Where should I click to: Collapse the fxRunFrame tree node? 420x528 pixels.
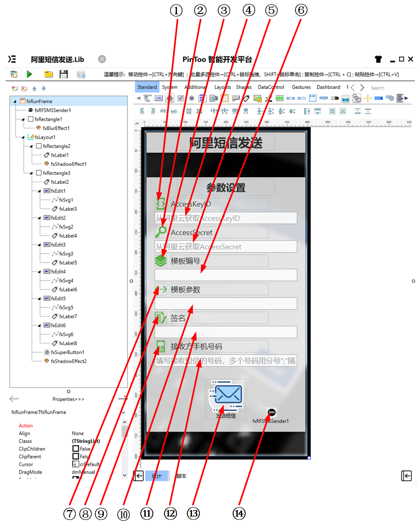tap(15, 101)
